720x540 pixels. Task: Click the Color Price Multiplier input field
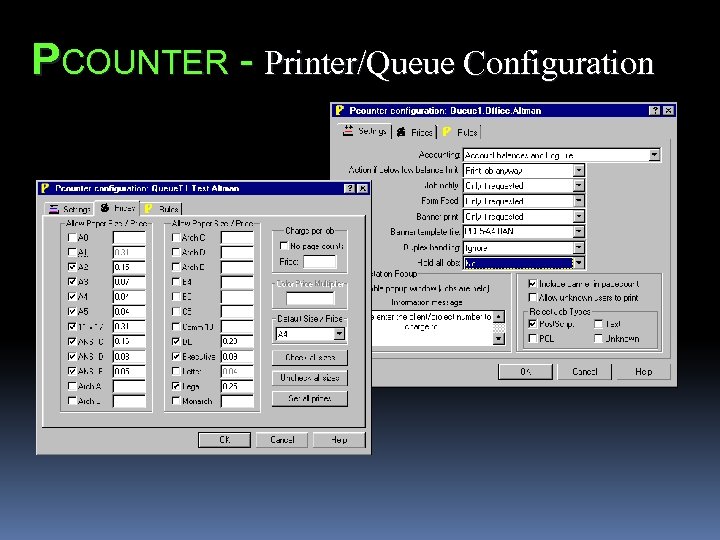point(310,298)
